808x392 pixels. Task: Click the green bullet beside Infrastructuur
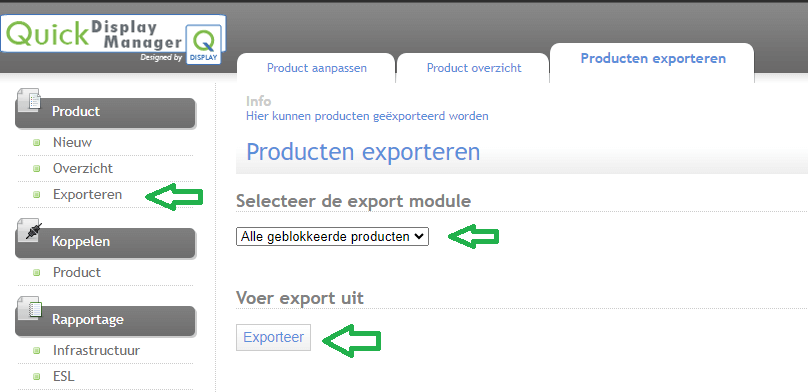[37, 351]
